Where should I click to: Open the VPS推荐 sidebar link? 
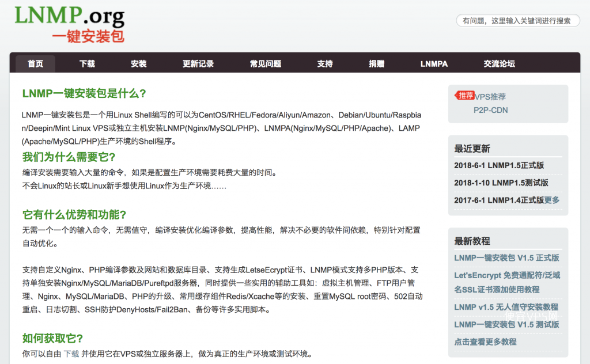point(490,97)
